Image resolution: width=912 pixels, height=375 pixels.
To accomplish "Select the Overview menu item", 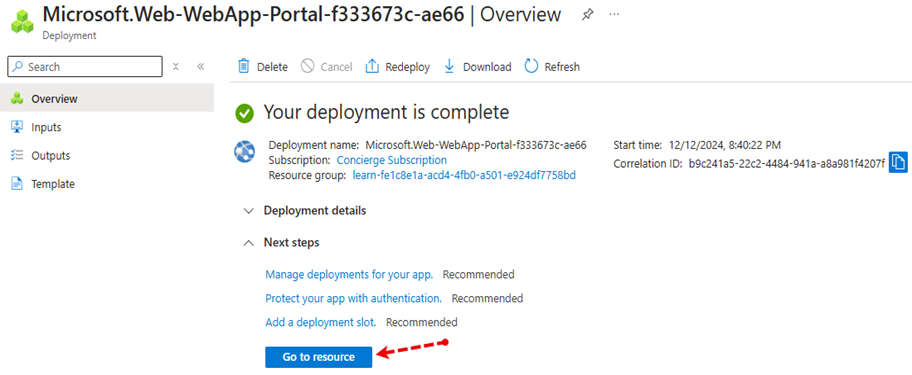I will [107, 99].
